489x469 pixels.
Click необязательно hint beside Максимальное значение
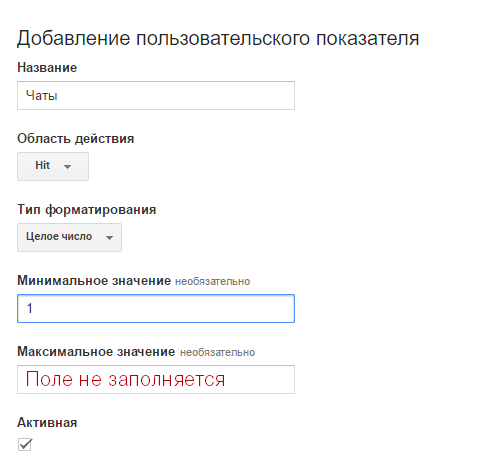218,353
